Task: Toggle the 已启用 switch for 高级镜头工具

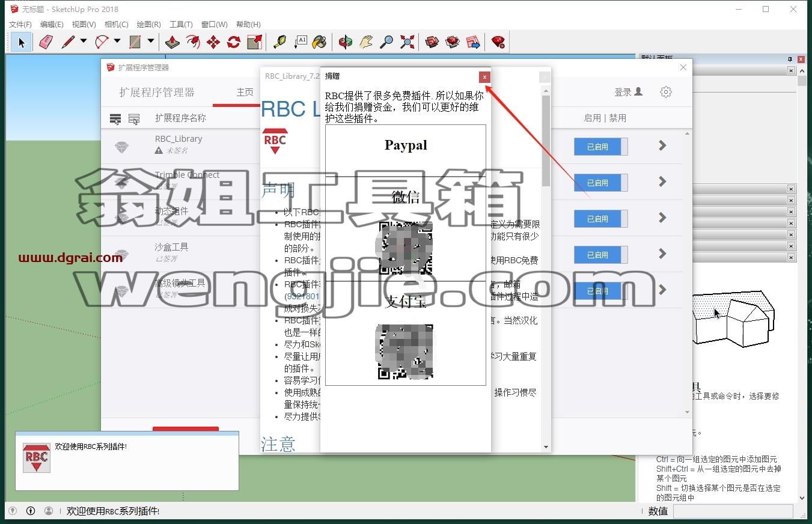Action: click(x=600, y=291)
